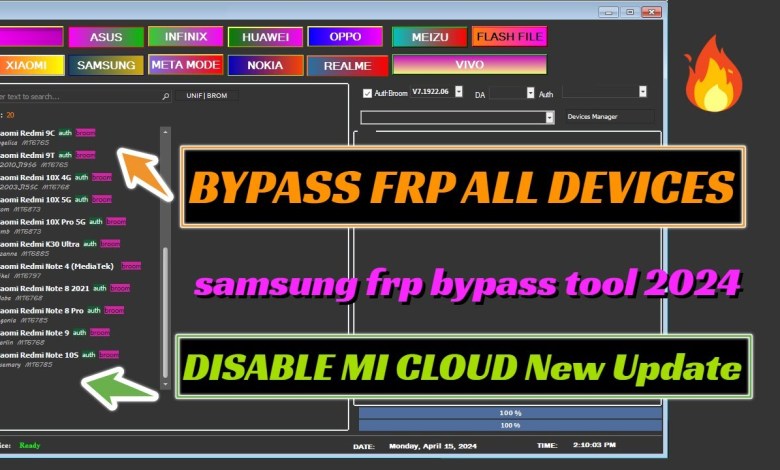Viewport: 780px width, 470px height.
Task: Minimize the tool window
Action: coord(608,12)
